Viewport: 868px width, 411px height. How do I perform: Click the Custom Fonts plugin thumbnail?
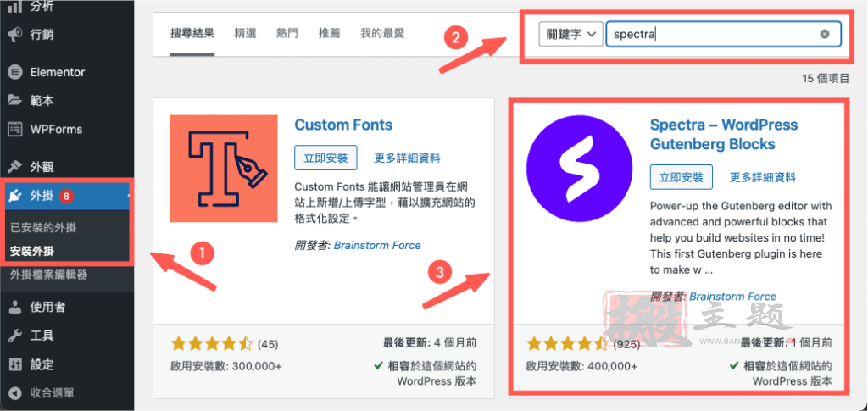tap(224, 169)
